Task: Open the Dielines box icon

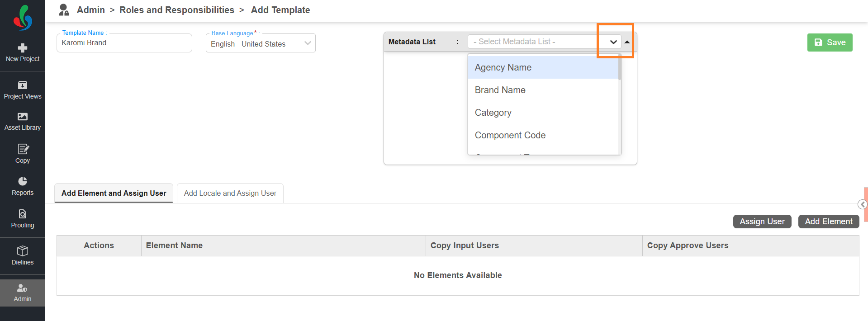Action: click(x=23, y=251)
